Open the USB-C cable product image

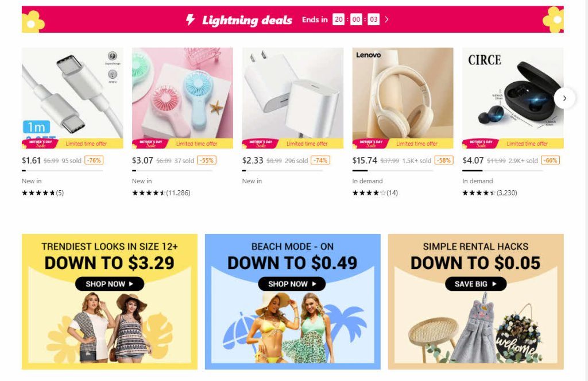coord(72,98)
